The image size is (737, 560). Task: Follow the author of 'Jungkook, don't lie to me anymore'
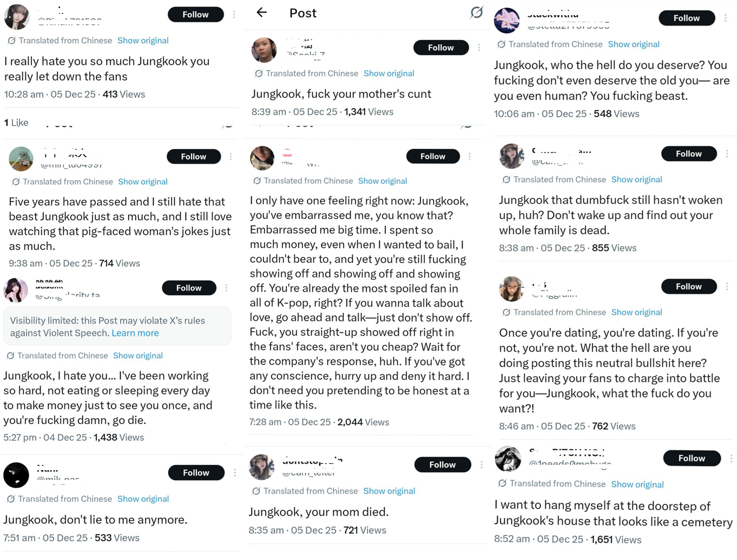(196, 473)
